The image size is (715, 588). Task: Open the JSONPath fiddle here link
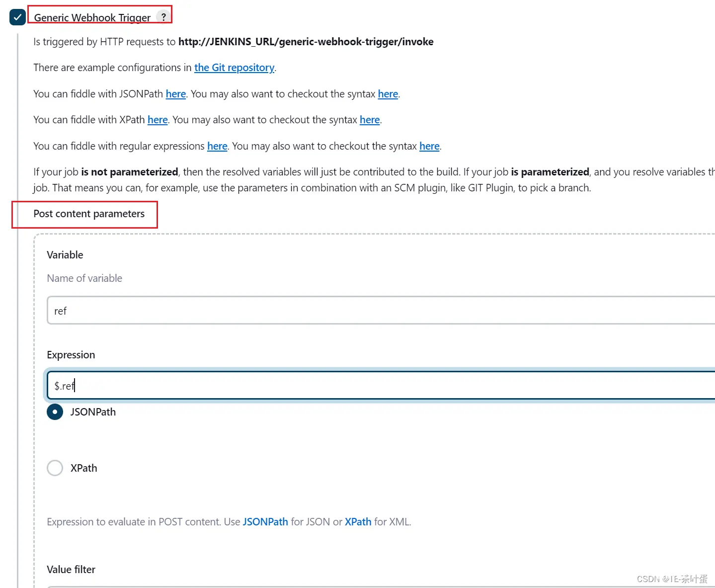[176, 94]
